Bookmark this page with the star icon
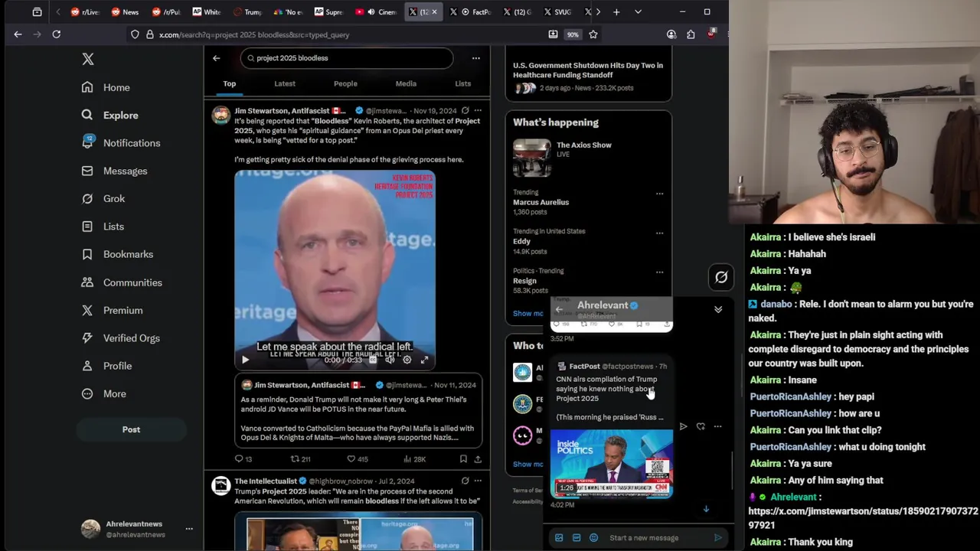 593,34
